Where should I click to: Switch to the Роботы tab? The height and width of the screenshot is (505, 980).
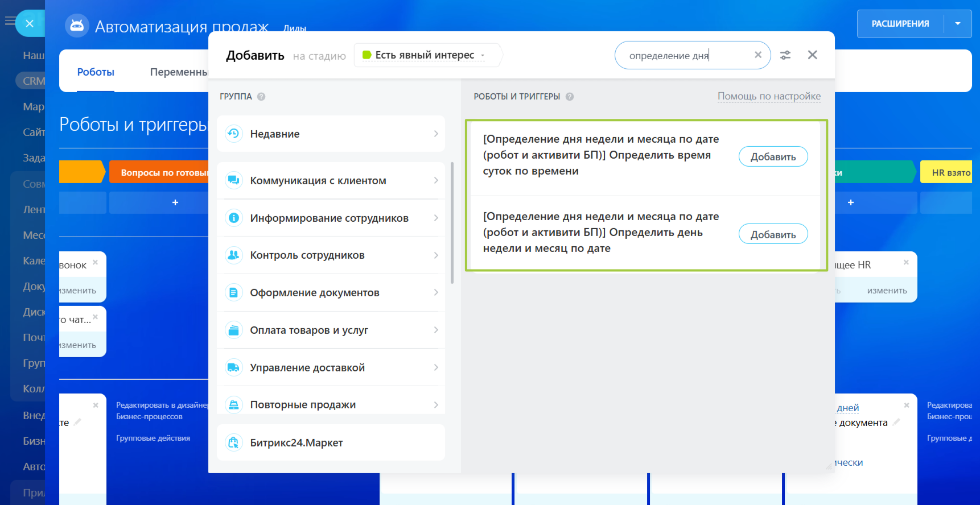click(96, 72)
